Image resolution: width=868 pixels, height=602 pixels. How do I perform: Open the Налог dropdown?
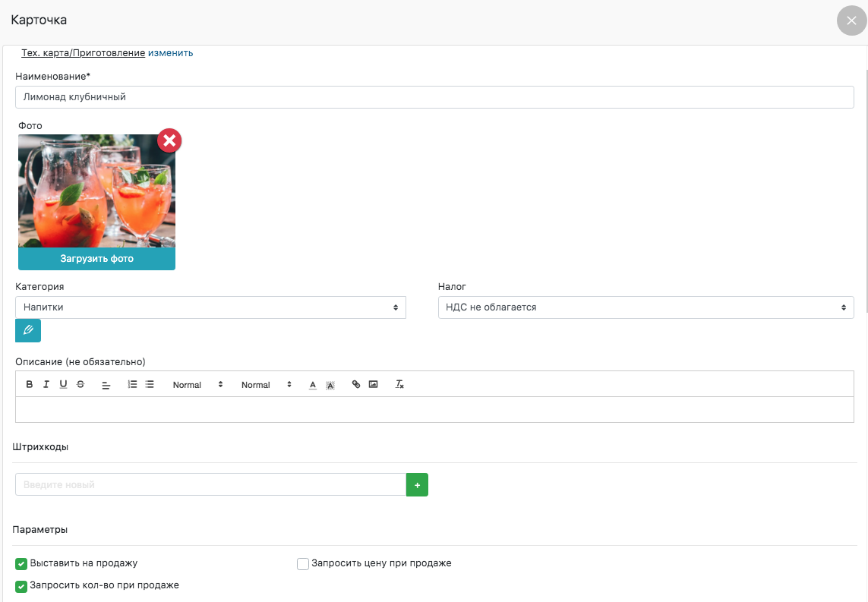tap(645, 307)
